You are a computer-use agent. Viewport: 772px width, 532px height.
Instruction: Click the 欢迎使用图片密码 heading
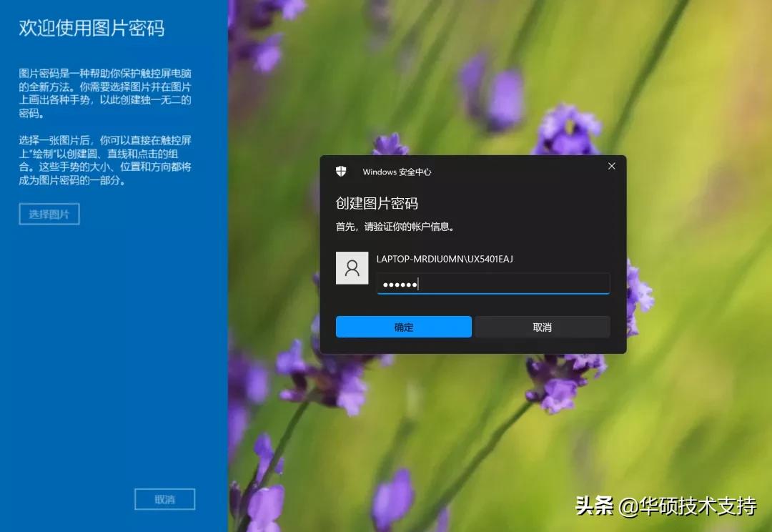click(x=91, y=29)
